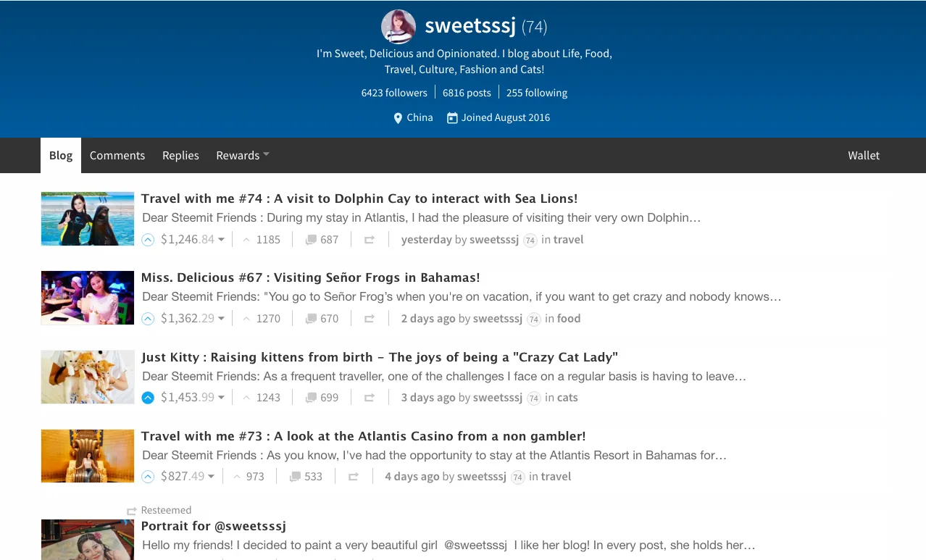Upvote the Dolphin Cay sea lions post
The height and width of the screenshot is (560, 926).
click(x=148, y=240)
